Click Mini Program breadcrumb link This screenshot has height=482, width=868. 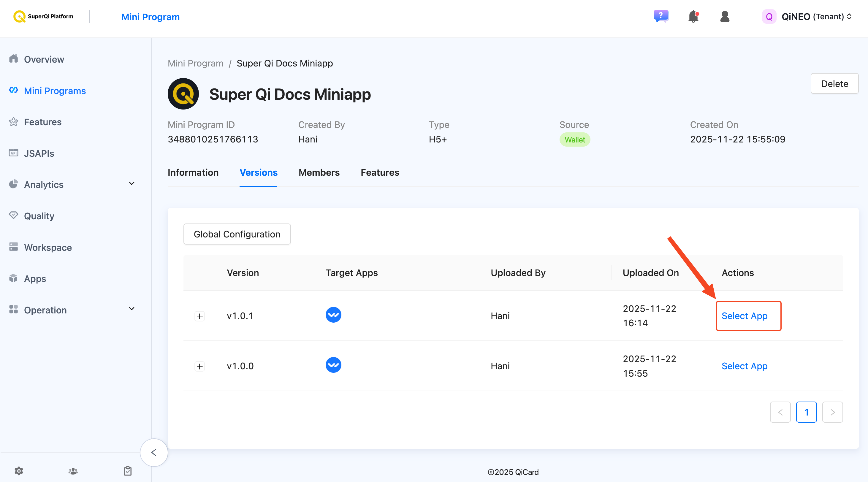point(195,63)
